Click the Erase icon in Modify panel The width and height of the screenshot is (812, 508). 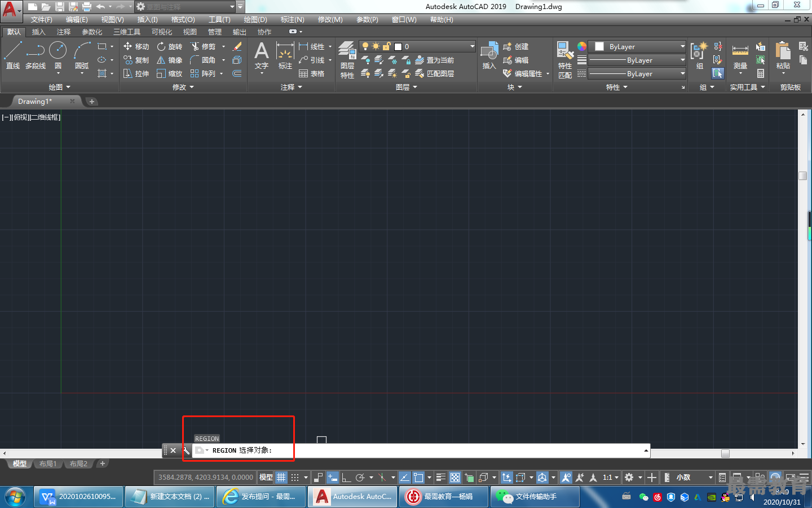pos(237,46)
